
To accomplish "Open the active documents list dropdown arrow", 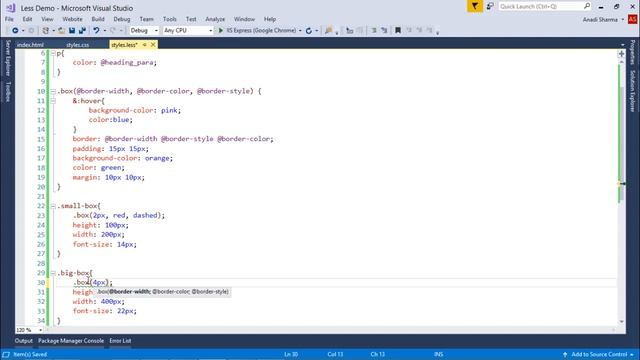I will pyautogui.click(x=622, y=45).
